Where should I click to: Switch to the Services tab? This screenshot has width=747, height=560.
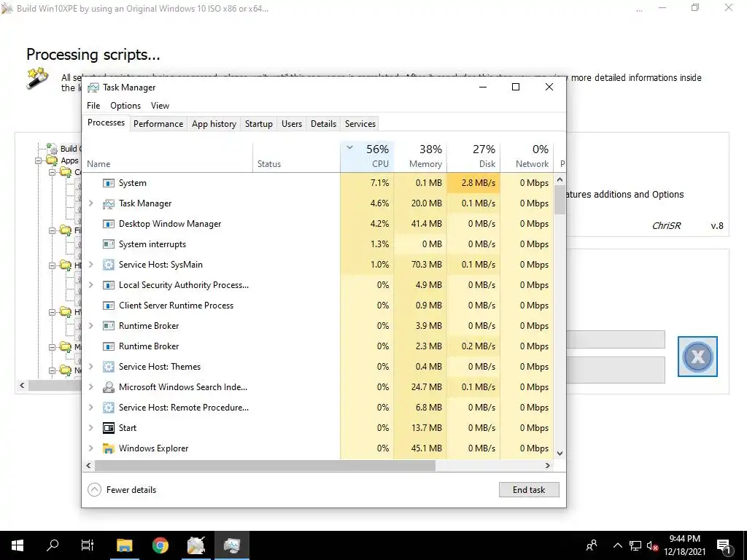click(360, 124)
